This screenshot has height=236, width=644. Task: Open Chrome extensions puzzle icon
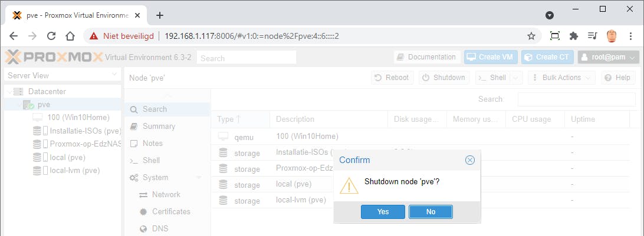(573, 36)
